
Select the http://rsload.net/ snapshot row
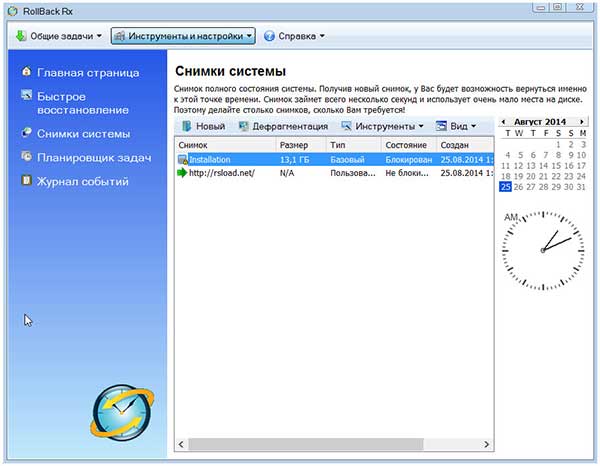coord(335,173)
